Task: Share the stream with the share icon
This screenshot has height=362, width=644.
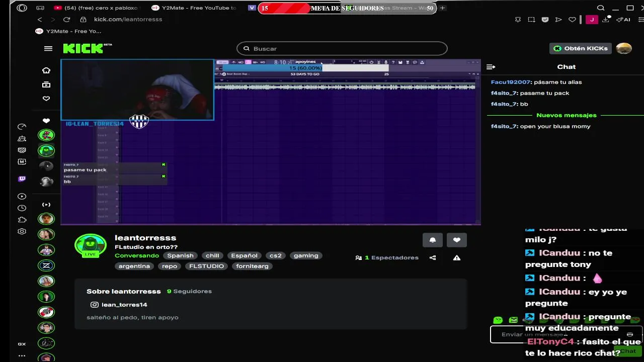Action: [433, 258]
